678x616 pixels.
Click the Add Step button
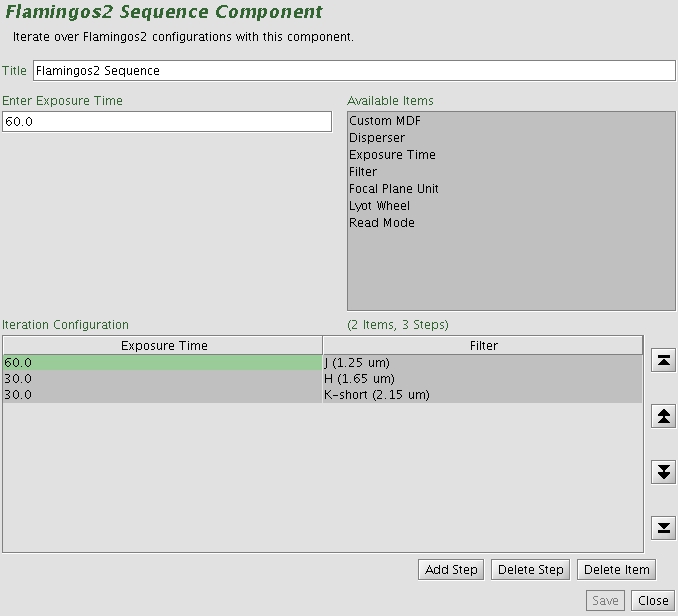[451, 569]
